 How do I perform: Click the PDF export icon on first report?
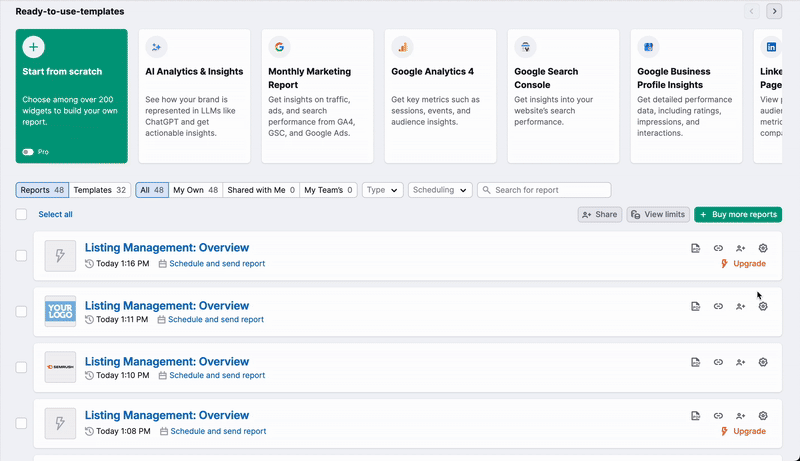point(695,248)
